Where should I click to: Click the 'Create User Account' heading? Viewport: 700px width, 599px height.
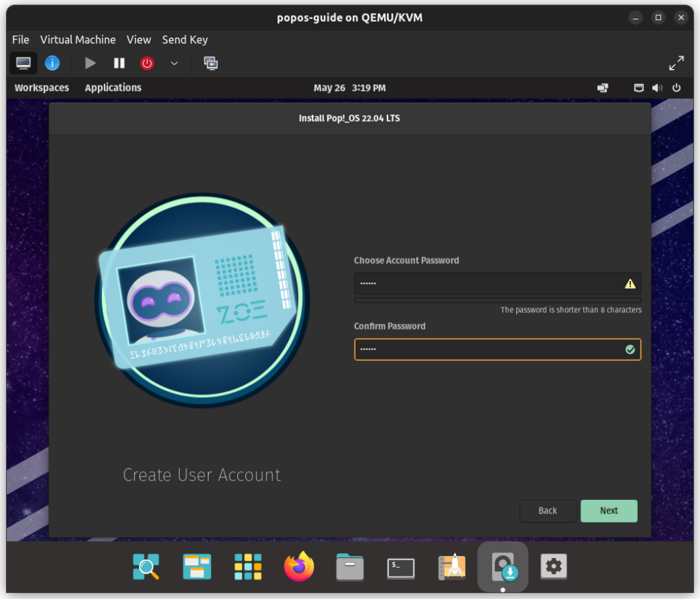tap(202, 475)
